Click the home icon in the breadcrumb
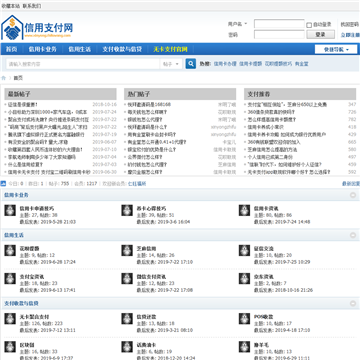 tap(4, 78)
